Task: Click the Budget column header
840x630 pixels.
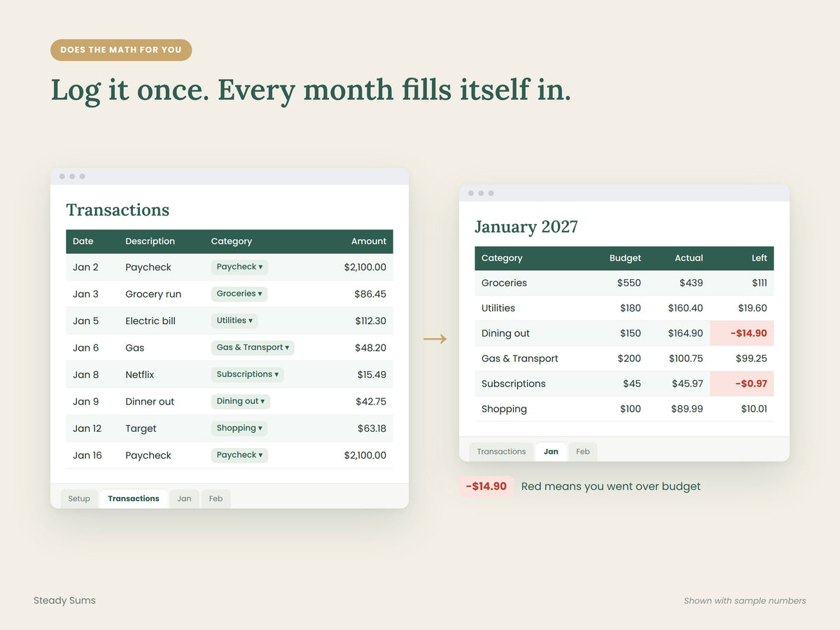Action: tap(625, 258)
